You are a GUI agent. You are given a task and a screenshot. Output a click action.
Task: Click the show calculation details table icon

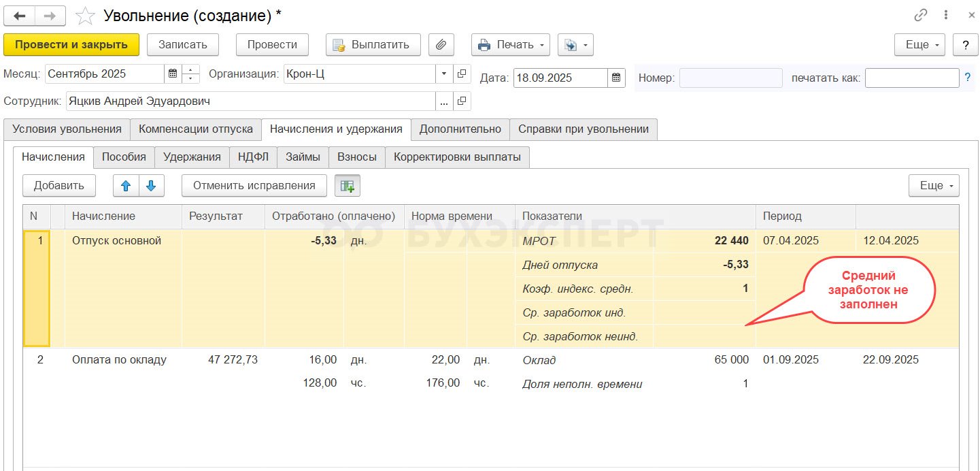tap(348, 185)
